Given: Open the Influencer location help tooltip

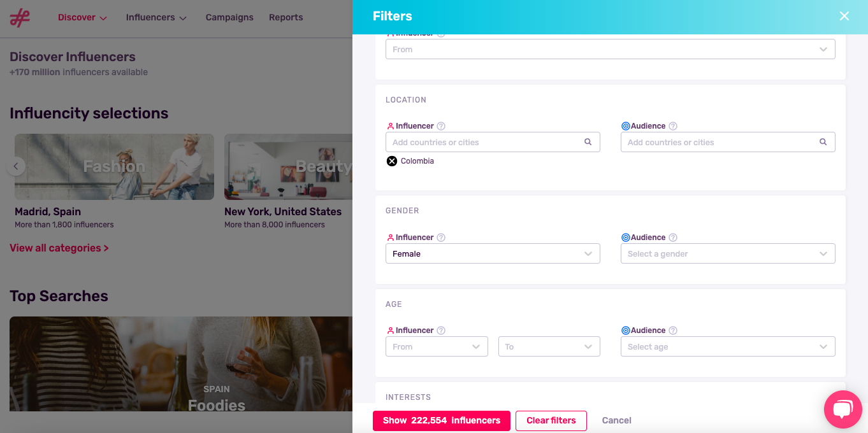Looking at the screenshot, I should click(440, 125).
